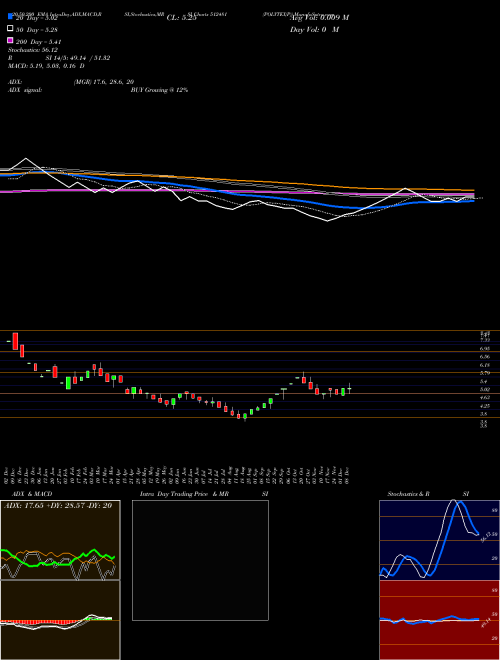Click the blue 20 Day legend swatch
The image size is (500, 660).
[10, 16]
